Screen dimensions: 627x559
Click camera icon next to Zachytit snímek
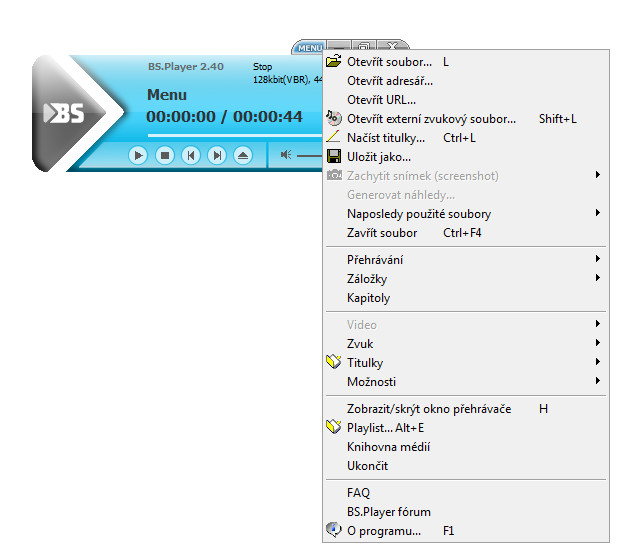(x=334, y=175)
